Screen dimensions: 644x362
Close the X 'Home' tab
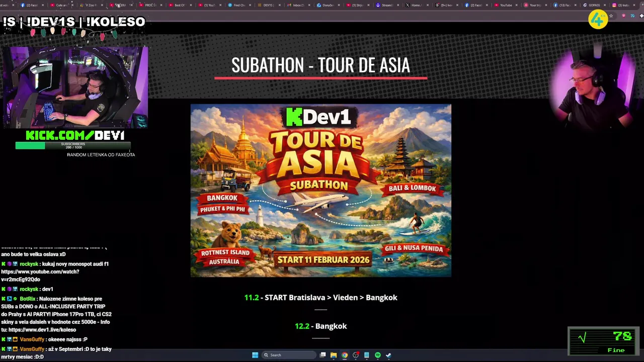(x=428, y=5)
